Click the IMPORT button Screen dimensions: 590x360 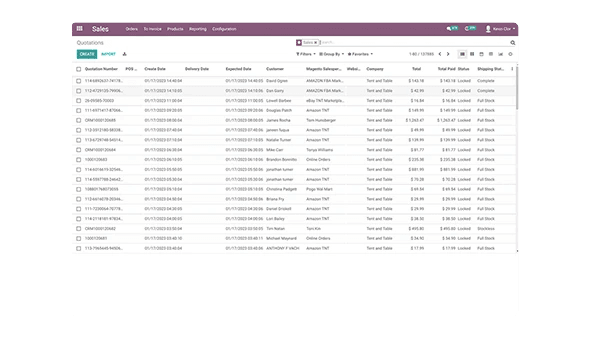coord(108,54)
